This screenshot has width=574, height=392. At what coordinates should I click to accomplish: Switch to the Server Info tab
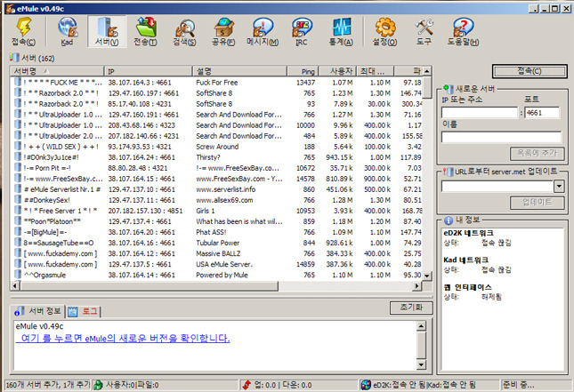coord(37,311)
